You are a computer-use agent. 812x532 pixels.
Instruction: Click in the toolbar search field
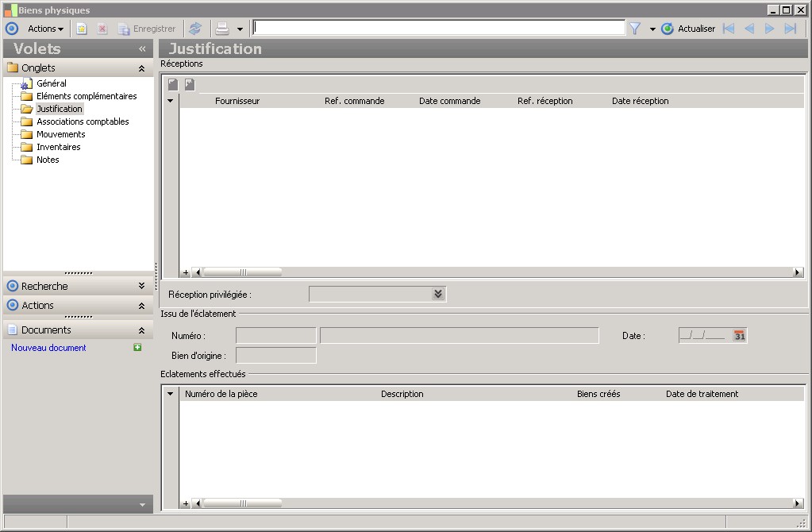pos(439,28)
